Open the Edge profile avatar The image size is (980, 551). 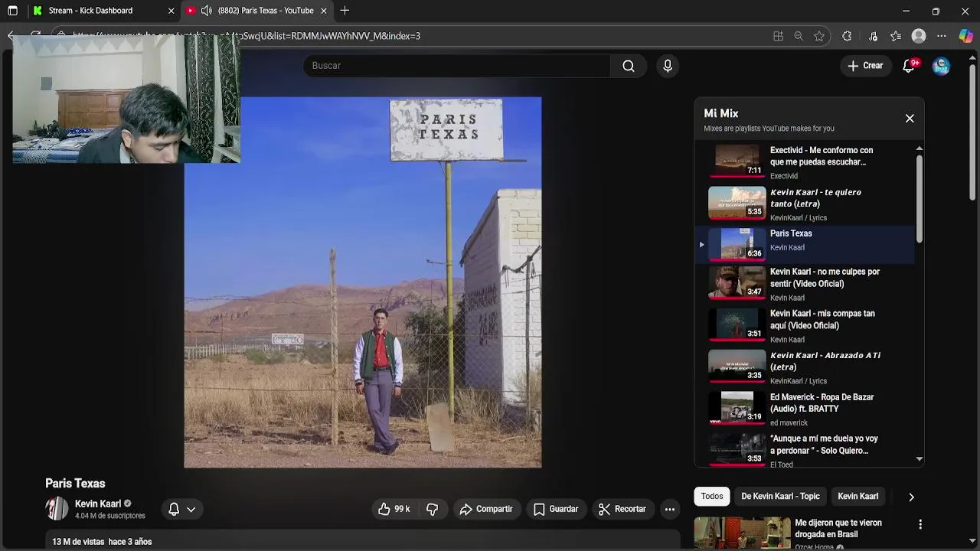[x=919, y=36]
